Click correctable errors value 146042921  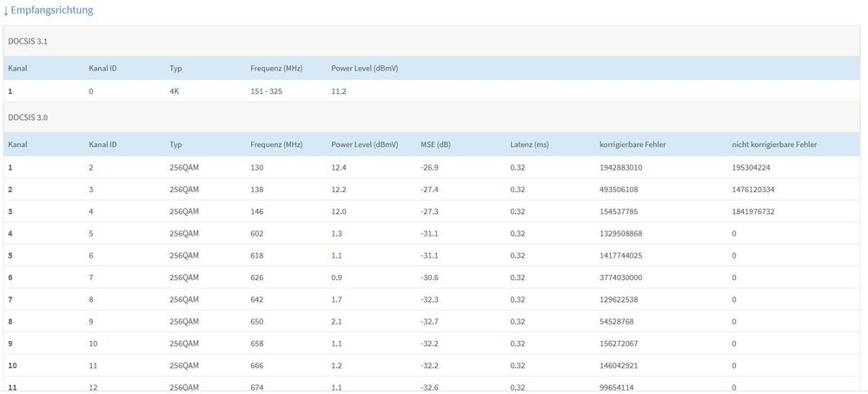[x=619, y=366]
